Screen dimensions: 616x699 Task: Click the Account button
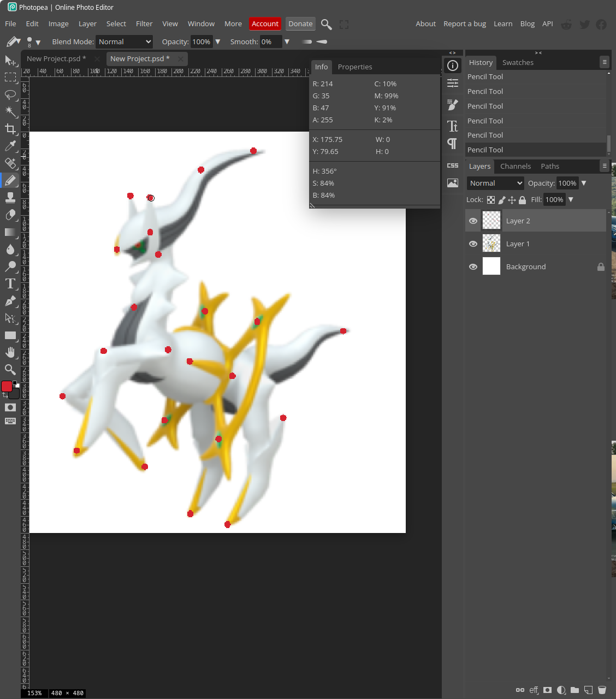tap(265, 23)
